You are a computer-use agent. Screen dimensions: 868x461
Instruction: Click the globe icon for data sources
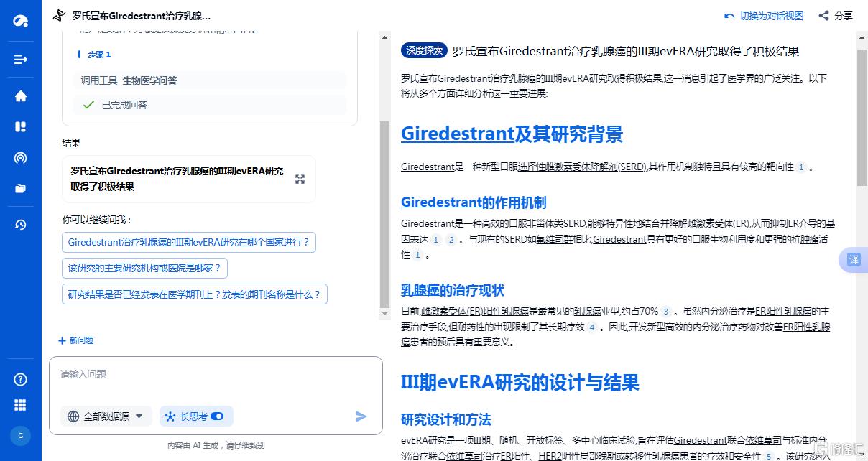tap(73, 416)
